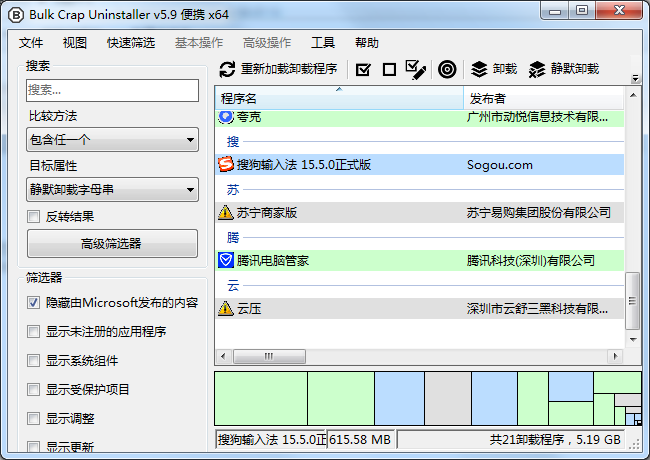Open the 文件 menu
Viewport: 650px width, 460px height.
click(x=31, y=43)
